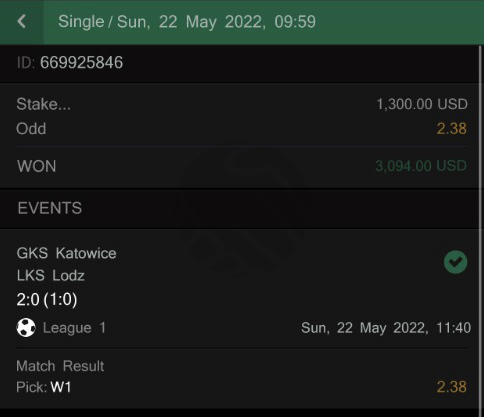Click the Single bet date header title
The image size is (484, 417).
187,22
